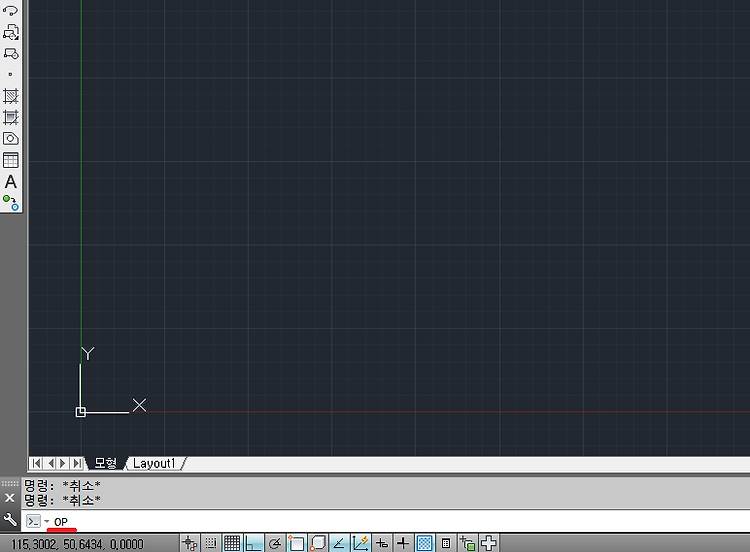Toggle Dynamic Input in status bar
This screenshot has width=750, height=552.
tap(382, 543)
